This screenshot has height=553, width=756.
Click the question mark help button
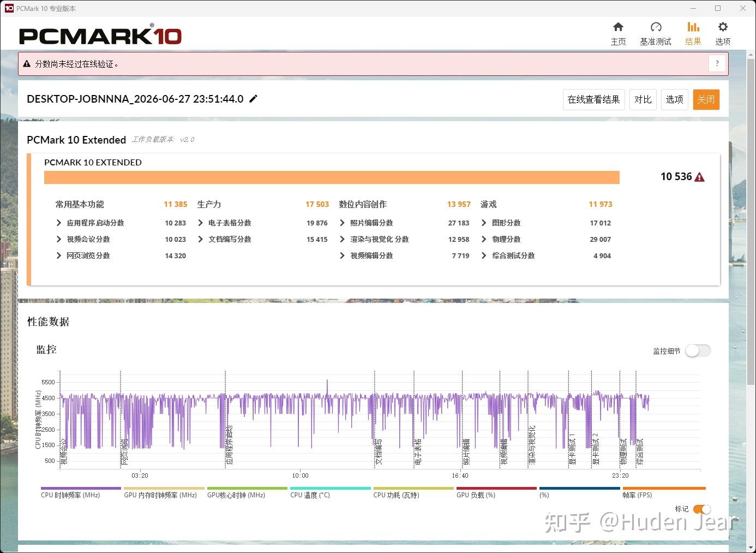point(717,63)
